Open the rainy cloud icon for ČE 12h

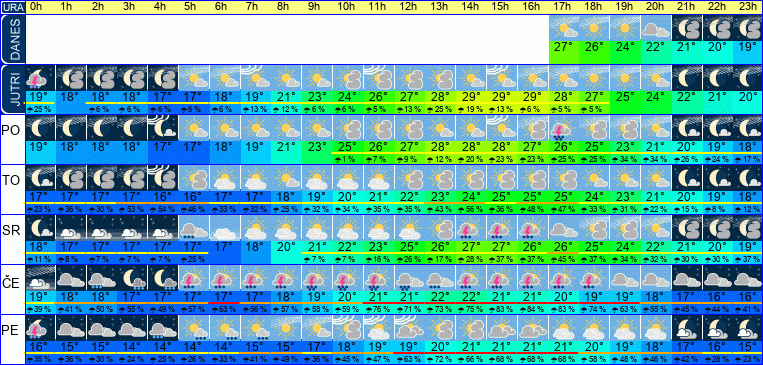(410, 278)
